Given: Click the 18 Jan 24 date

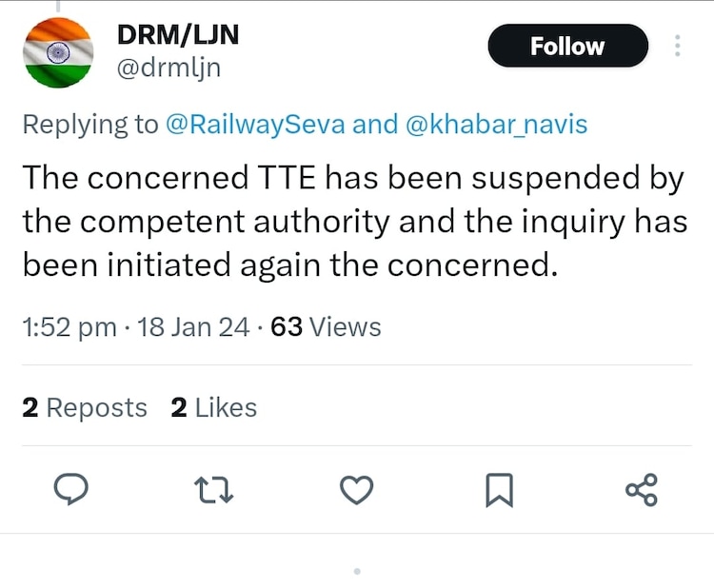Looking at the screenshot, I should [x=194, y=327].
